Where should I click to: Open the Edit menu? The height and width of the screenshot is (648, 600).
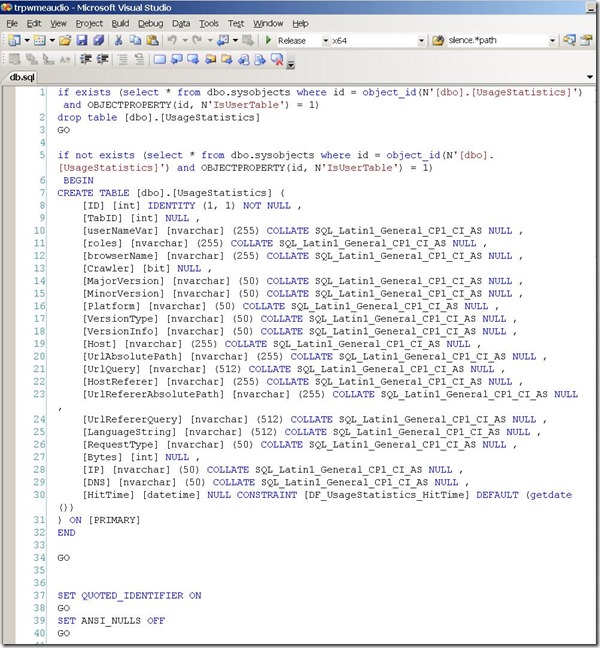coord(34,24)
